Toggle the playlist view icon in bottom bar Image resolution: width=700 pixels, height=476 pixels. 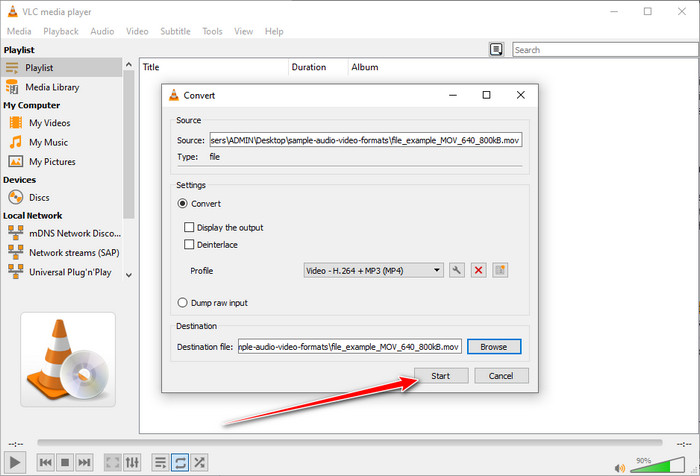pos(160,462)
